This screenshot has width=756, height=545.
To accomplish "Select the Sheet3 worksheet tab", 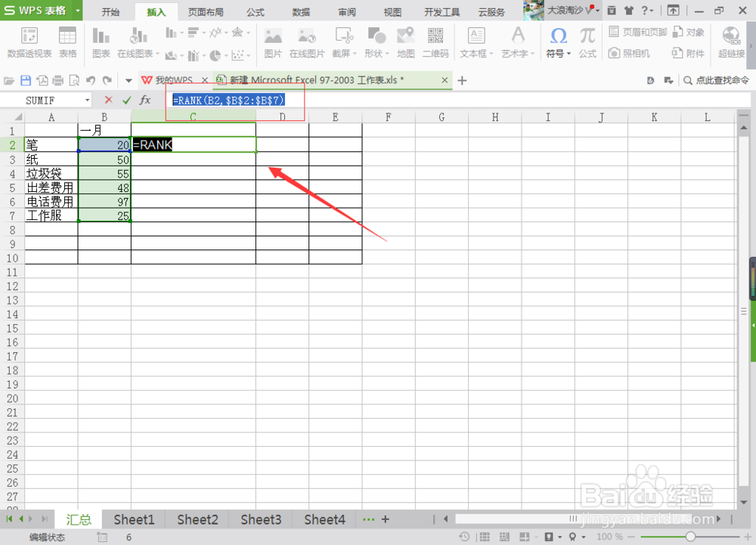I will click(x=261, y=519).
